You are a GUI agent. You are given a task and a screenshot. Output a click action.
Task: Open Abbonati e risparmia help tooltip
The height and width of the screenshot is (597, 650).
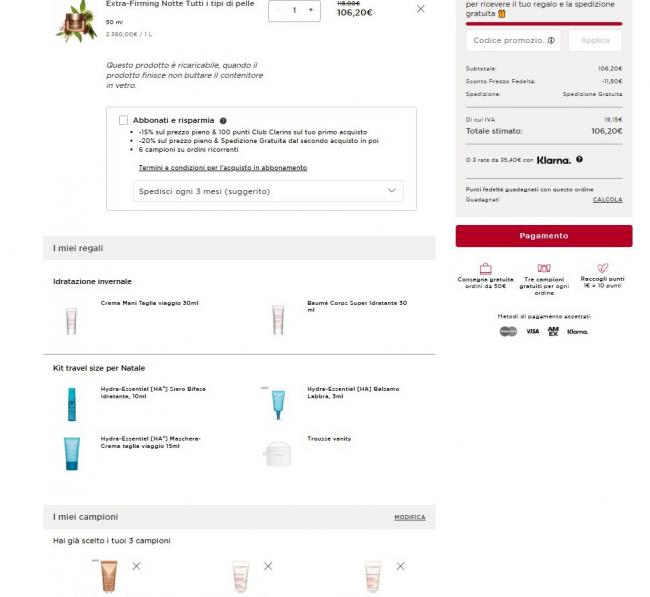click(x=223, y=121)
